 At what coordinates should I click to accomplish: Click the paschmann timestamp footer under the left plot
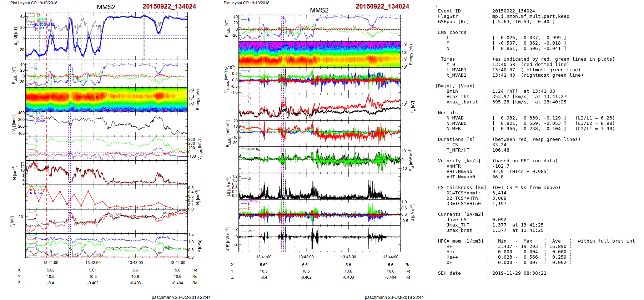click(181, 297)
